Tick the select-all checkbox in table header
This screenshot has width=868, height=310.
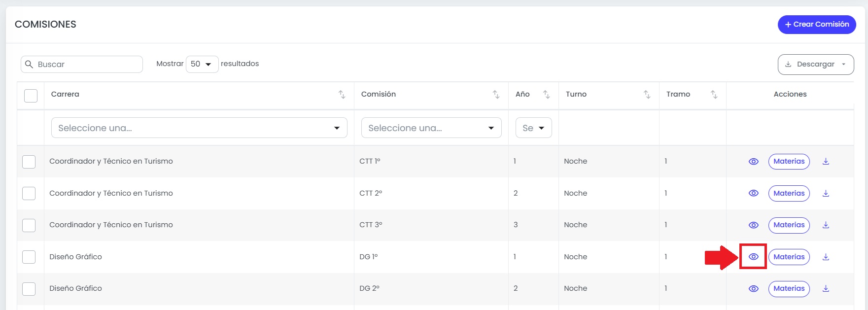[31, 96]
